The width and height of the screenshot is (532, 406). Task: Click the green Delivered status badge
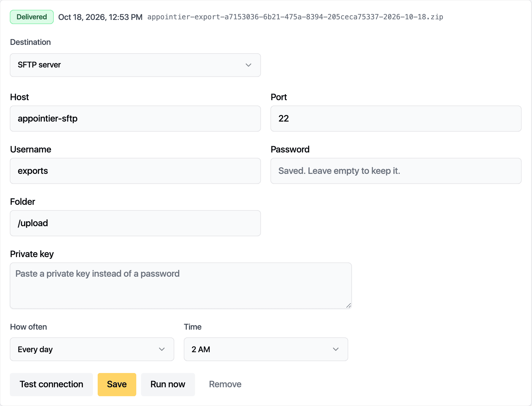[32, 17]
